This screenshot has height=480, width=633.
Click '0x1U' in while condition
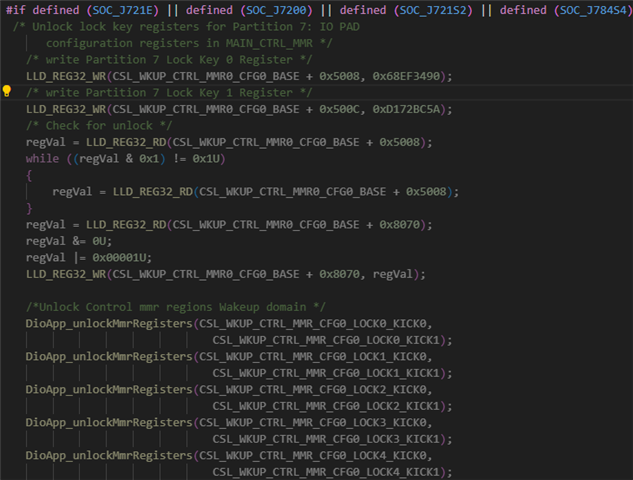[x=205, y=159]
